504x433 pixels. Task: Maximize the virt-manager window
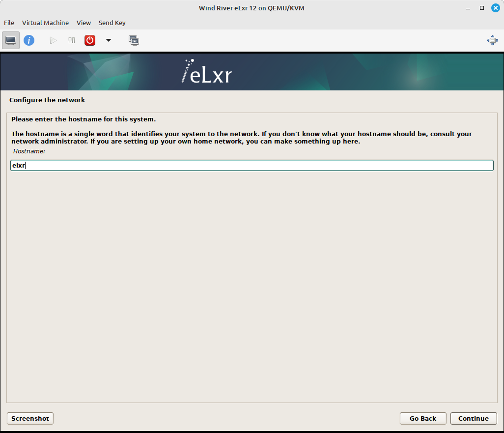click(482, 8)
